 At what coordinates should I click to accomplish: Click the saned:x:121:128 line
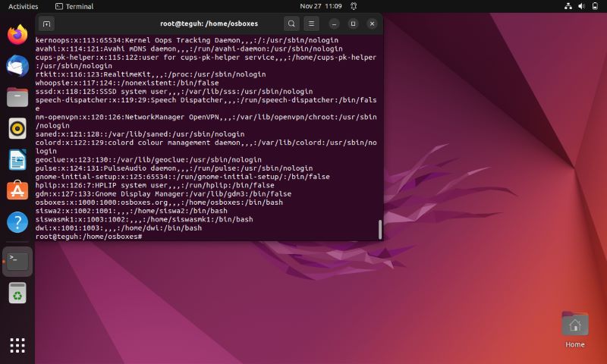click(140, 134)
